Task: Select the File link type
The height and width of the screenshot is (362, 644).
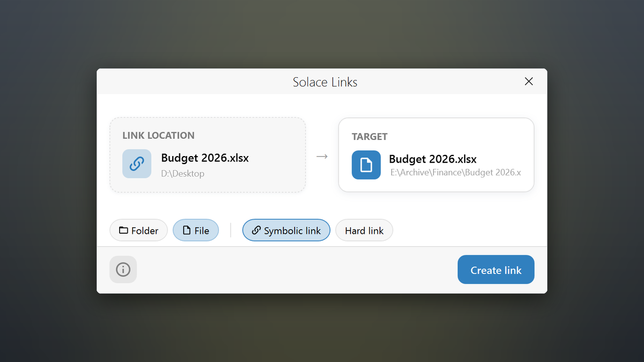Action: coord(196,231)
